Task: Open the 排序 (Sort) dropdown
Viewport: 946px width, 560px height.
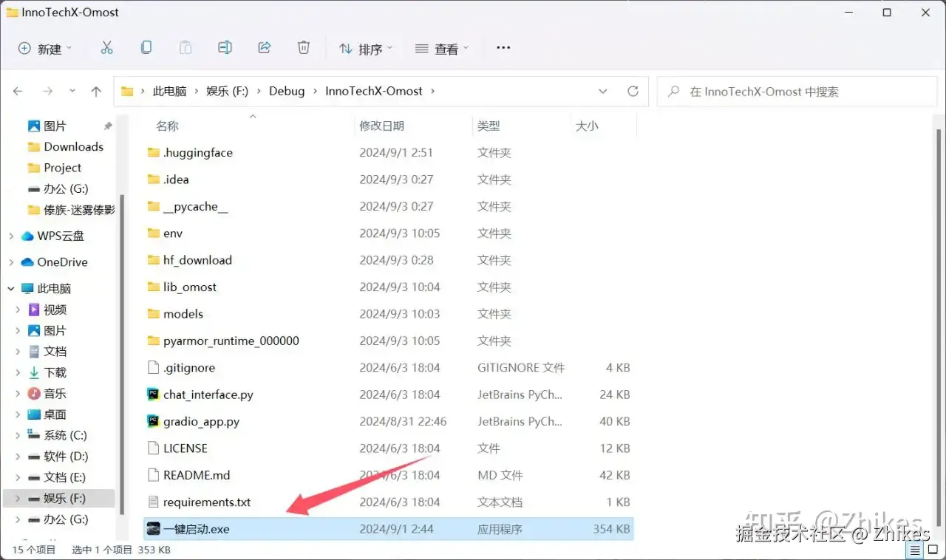Action: [366, 49]
